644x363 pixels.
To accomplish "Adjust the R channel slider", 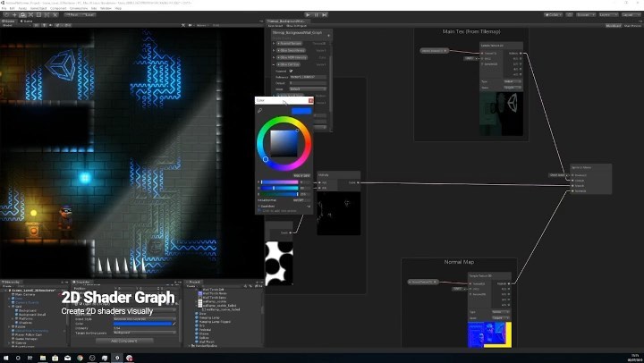I will [x=280, y=181].
